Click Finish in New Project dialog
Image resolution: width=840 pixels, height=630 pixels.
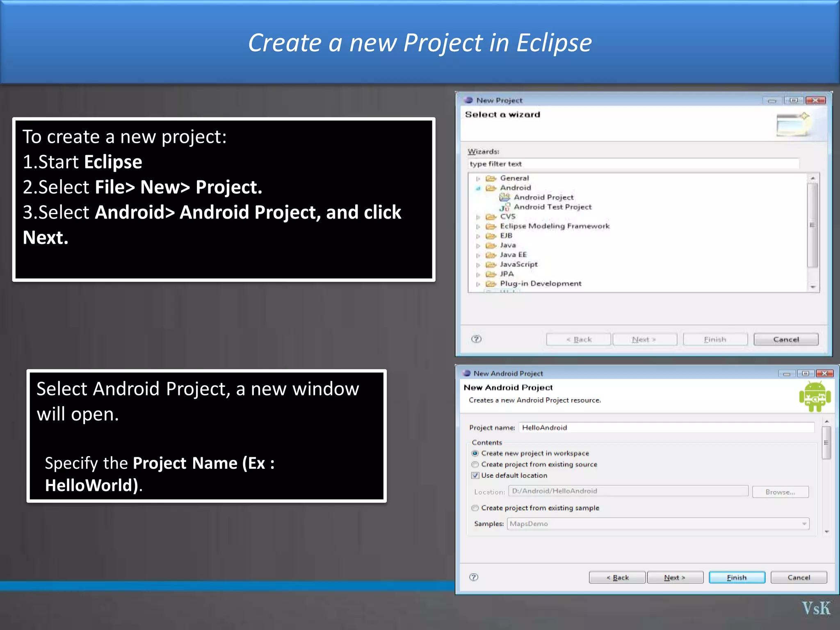pos(715,340)
